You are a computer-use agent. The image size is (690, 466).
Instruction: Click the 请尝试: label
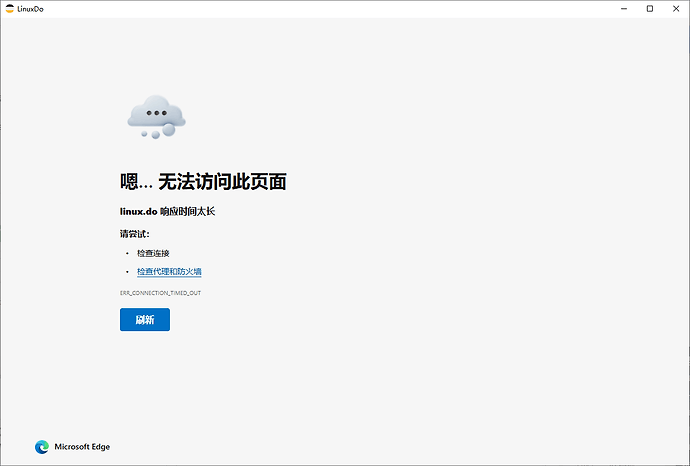[x=135, y=234]
